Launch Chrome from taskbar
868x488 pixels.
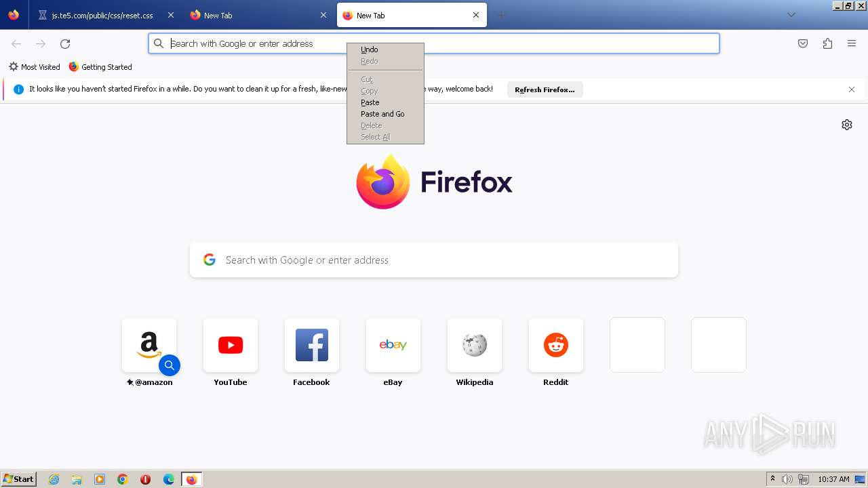point(123,479)
